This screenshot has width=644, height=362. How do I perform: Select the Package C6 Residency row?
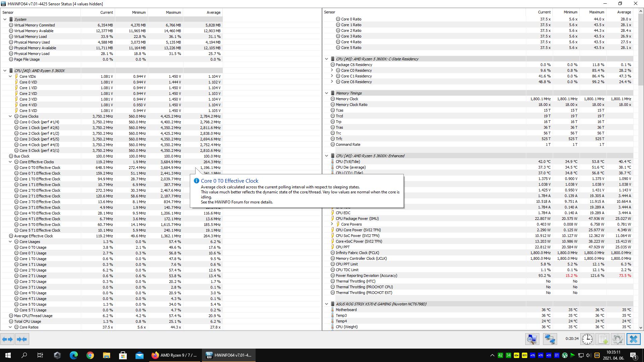[478, 65]
